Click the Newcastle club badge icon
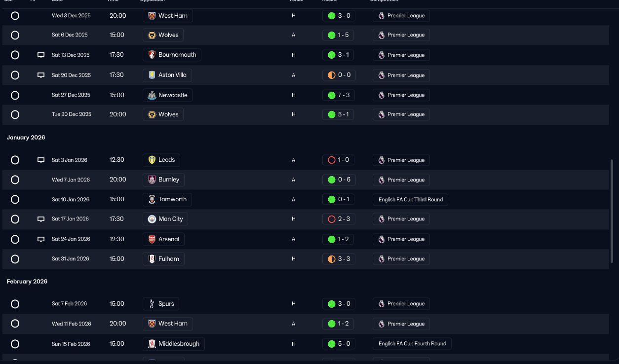 [152, 95]
